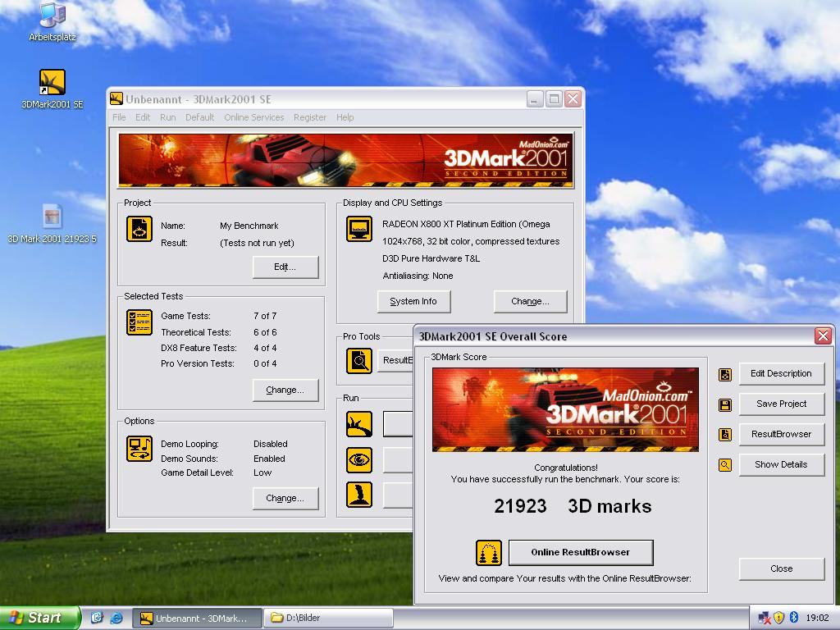
Task: Switch to Unbenannt - 3DMark taskbar item
Action: (x=197, y=619)
